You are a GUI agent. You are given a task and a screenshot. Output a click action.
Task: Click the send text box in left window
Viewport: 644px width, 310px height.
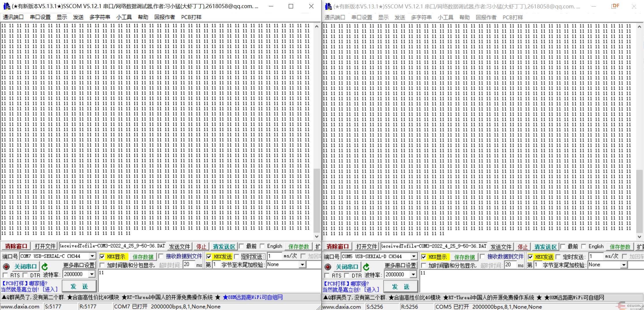[x=209, y=281]
